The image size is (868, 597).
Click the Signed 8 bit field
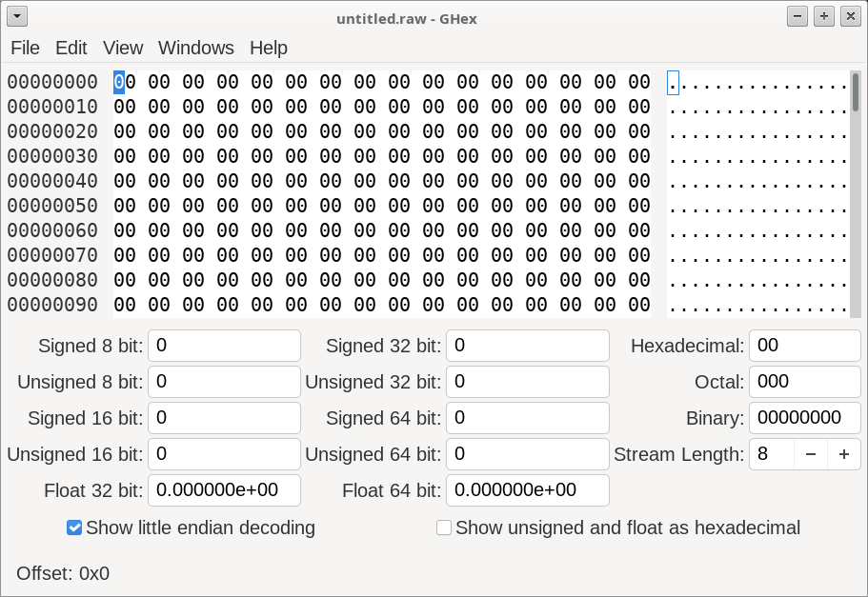(x=224, y=346)
